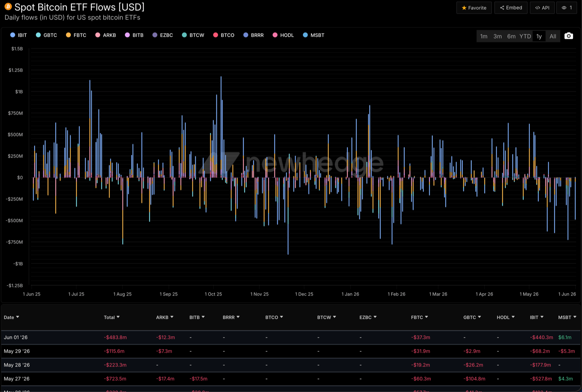
Task: Sort table by BITB column header
Action: click(x=197, y=318)
